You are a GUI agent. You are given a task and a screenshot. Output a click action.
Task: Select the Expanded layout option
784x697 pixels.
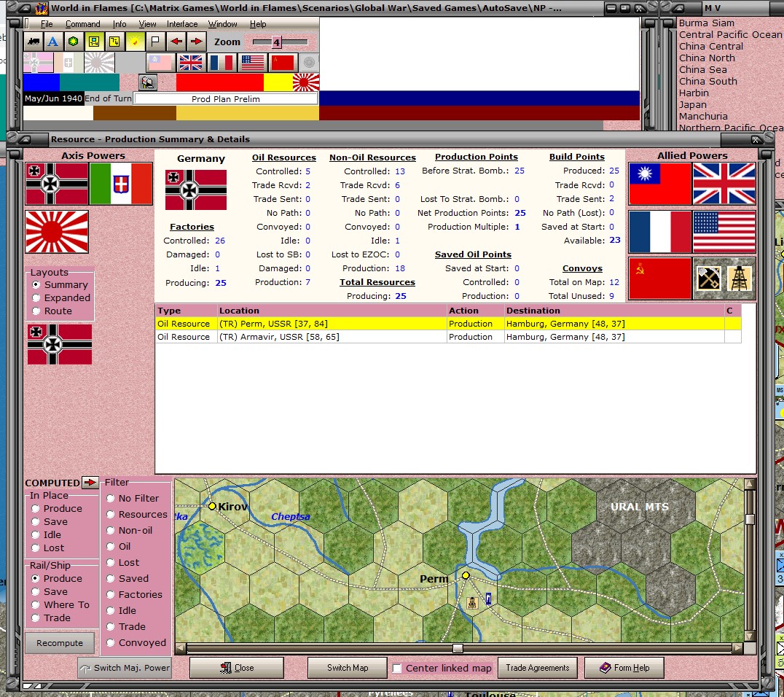61,297
